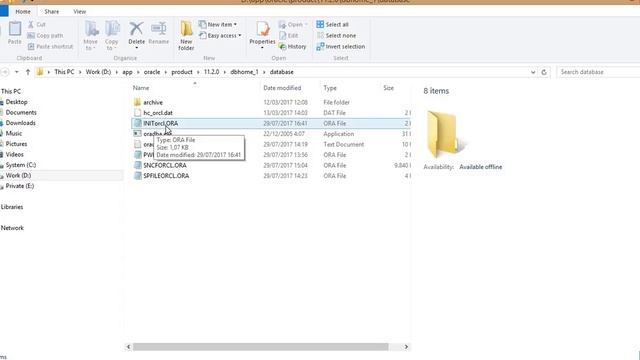Open the Open button dropdown
The width and height of the screenshot is (640, 360).
[x=293, y=24]
